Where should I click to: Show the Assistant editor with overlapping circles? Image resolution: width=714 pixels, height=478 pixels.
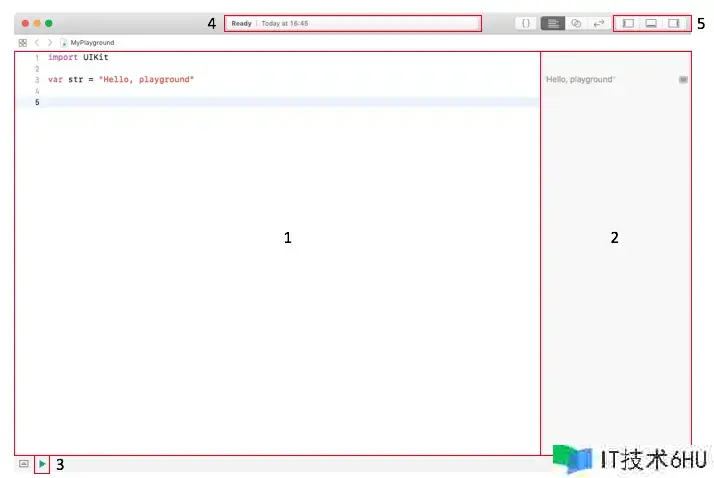(x=576, y=23)
